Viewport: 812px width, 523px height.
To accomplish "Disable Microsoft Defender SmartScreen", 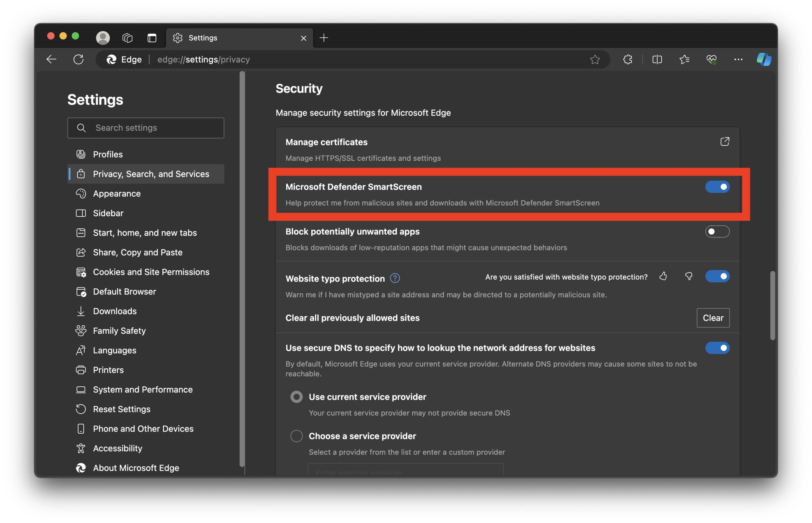I will [x=717, y=187].
